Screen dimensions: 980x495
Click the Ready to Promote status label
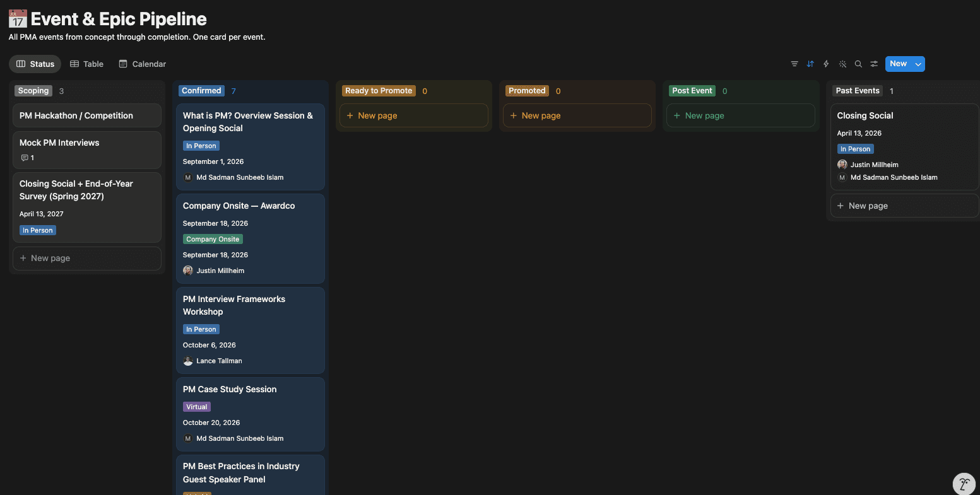[x=379, y=91]
